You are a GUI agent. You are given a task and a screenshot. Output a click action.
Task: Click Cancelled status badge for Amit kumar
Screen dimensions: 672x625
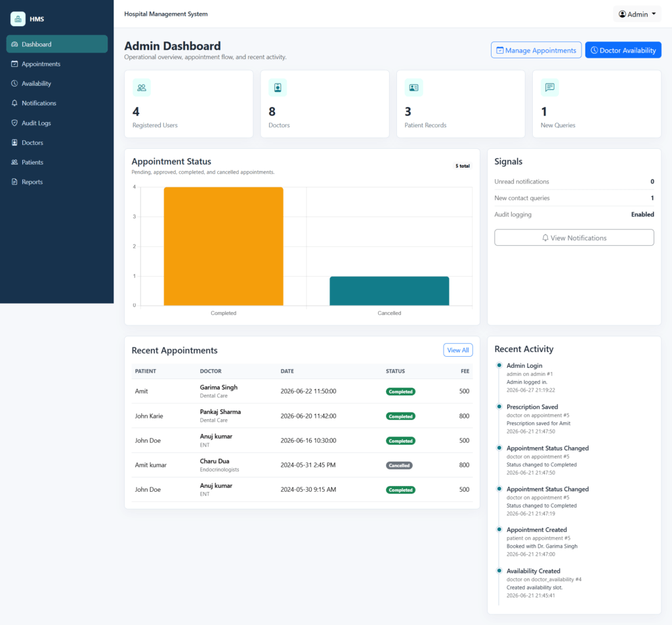[x=399, y=465]
